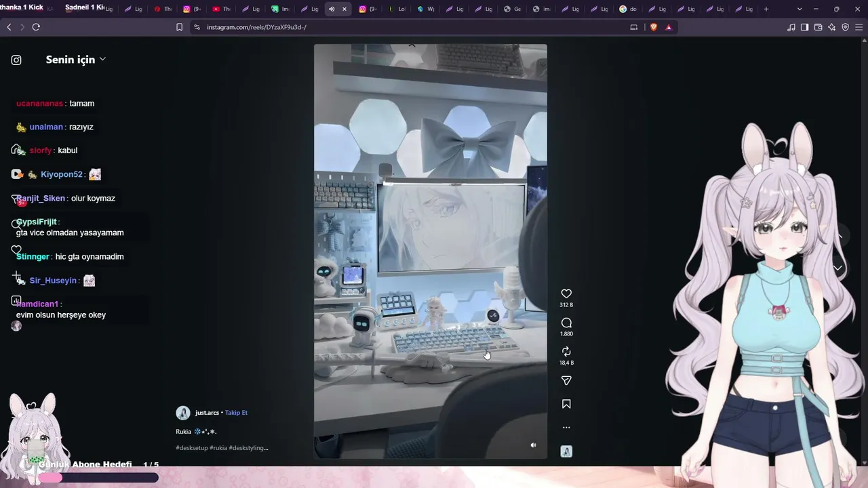Open just.arcs profile avatar beside the username
This screenshot has width=868, height=488.
click(183, 413)
